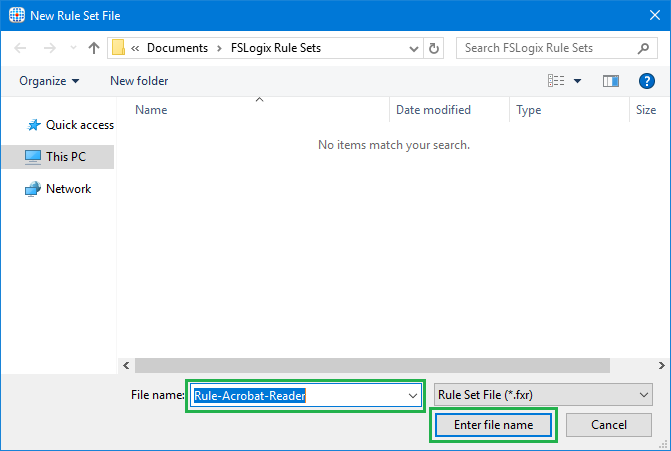The height and width of the screenshot is (451, 671).
Task: Click the Enter file name button
Action: 493,425
